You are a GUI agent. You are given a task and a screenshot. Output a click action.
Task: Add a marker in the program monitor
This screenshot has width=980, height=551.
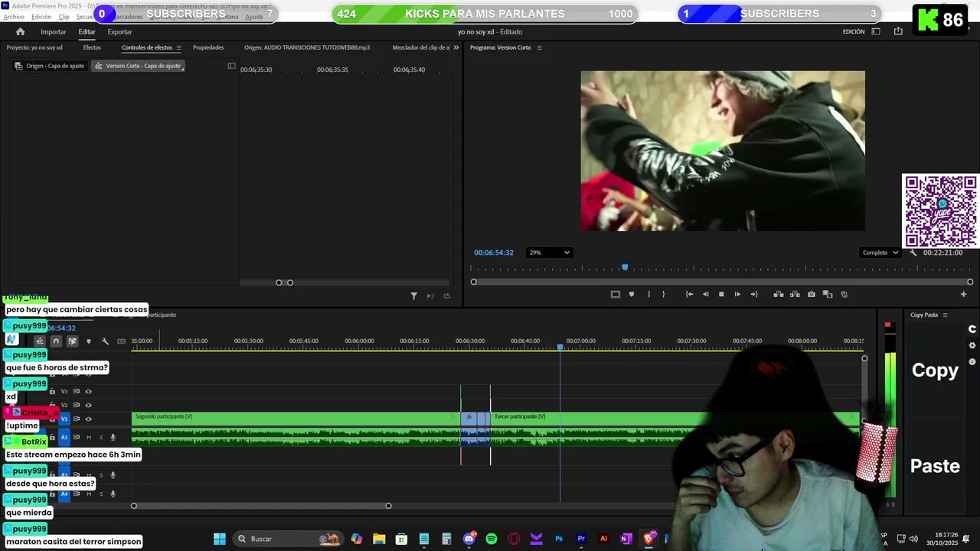(632, 294)
